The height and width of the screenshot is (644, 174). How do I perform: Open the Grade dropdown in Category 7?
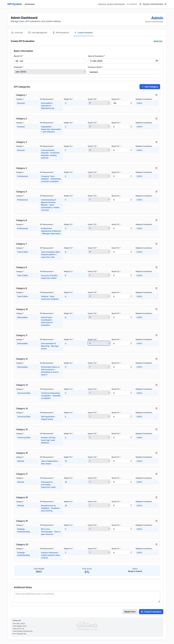tap(99, 252)
